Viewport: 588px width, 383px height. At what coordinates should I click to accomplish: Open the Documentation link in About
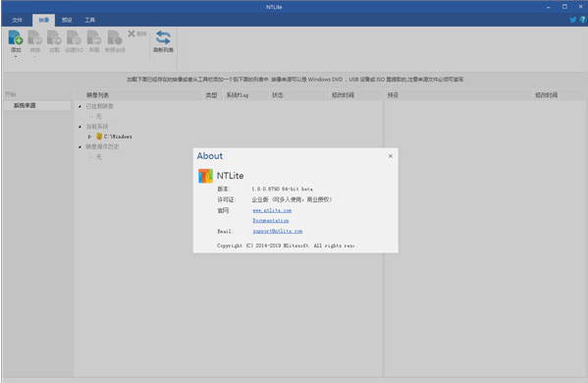(270, 221)
